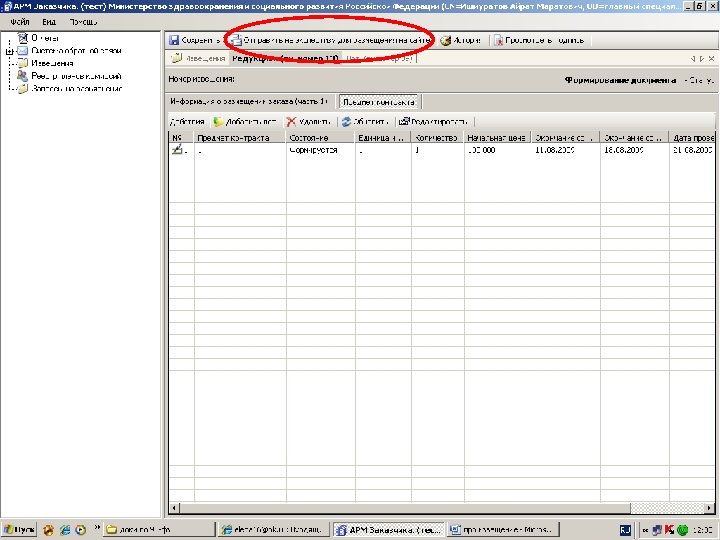Expand the Система обратной связи tree node
Image resolution: width=720 pixels, height=540 pixels.
tap(9, 51)
